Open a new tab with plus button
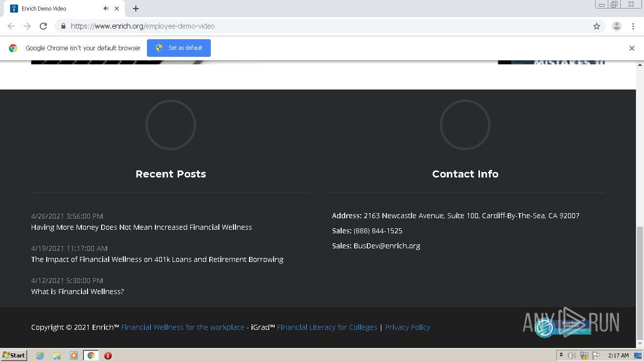Screen dimensions: 644x362 (136, 9)
